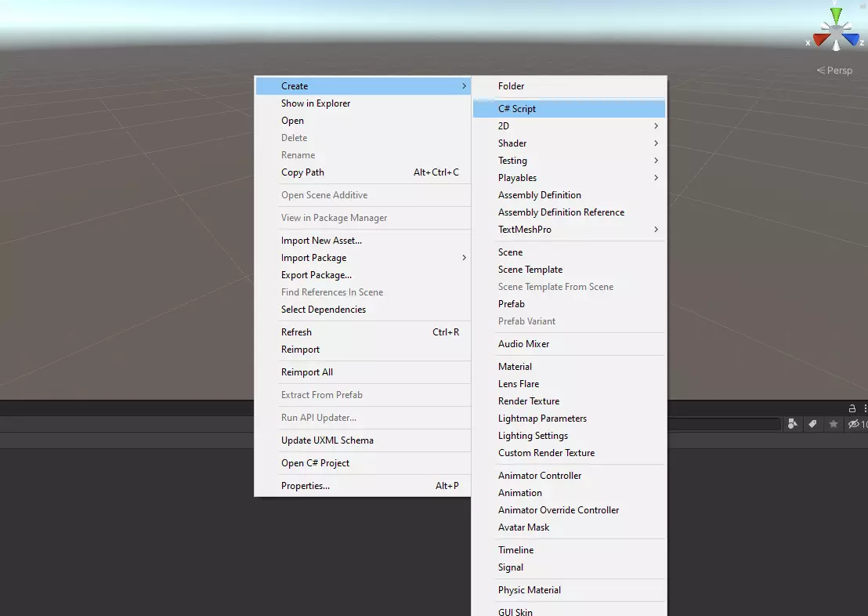Choose Copy Path menu entry
Viewport: 868px width, 616px height.
363,172
